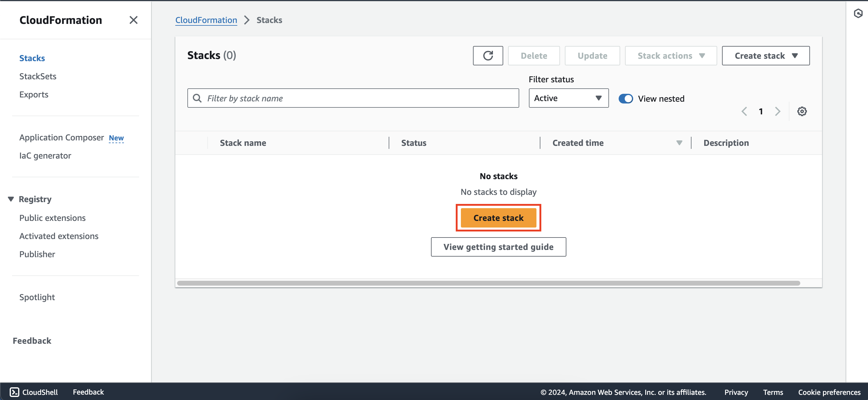The width and height of the screenshot is (868, 400).
Task: Open the Create stack dropdown in header
Action: 766,56
